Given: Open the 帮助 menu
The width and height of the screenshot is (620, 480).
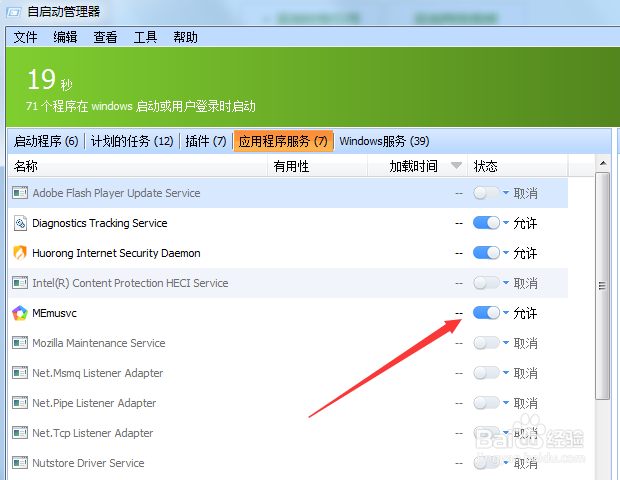Looking at the screenshot, I should [185, 38].
